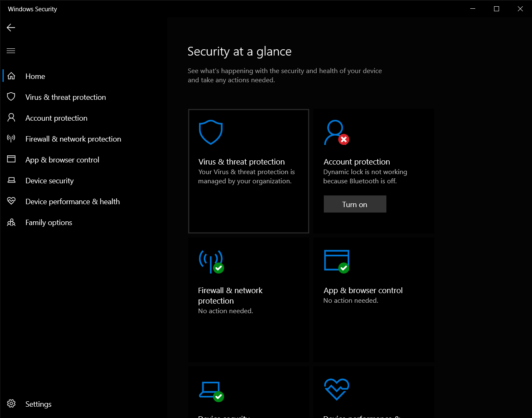The width and height of the screenshot is (532, 418).
Task: Click the blue shield on the Virus & threat protection tile
Action: coord(211,132)
